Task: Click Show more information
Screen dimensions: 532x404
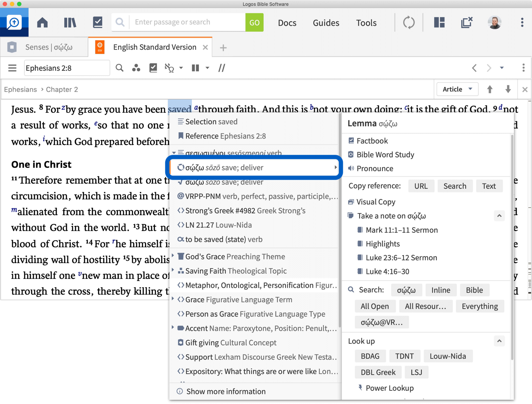Action: coord(226,391)
